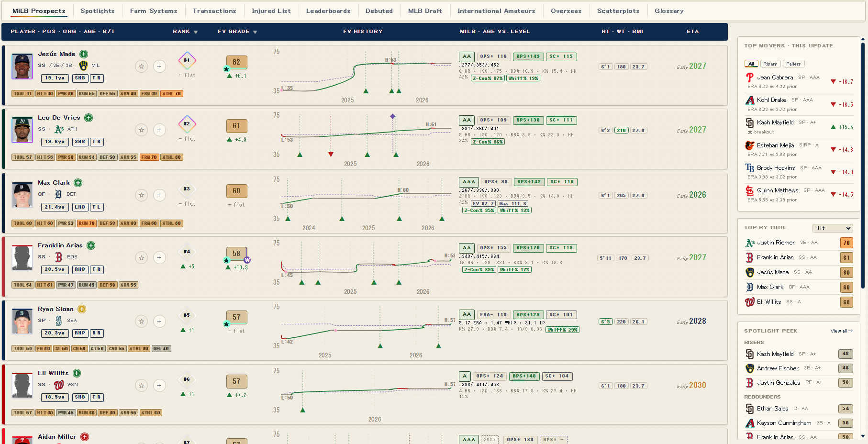The image size is (868, 444).
Task: Add Leo De Vries with plus icon
Action: pos(159,130)
